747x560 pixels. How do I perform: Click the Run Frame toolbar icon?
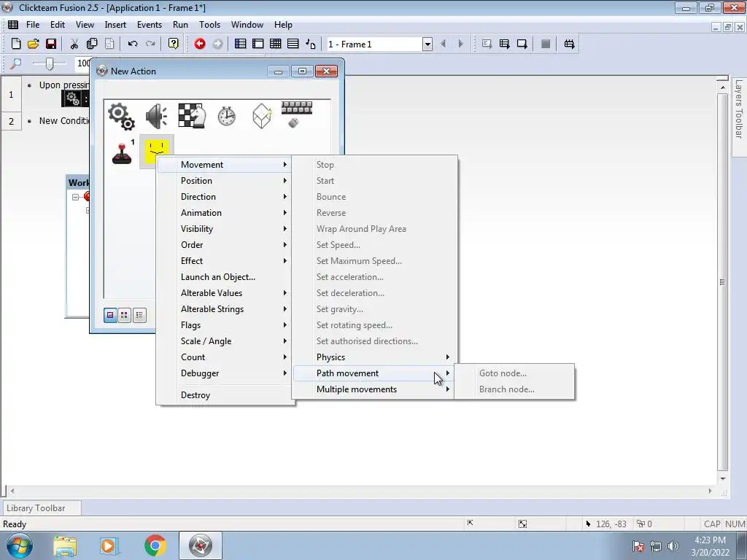(522, 44)
